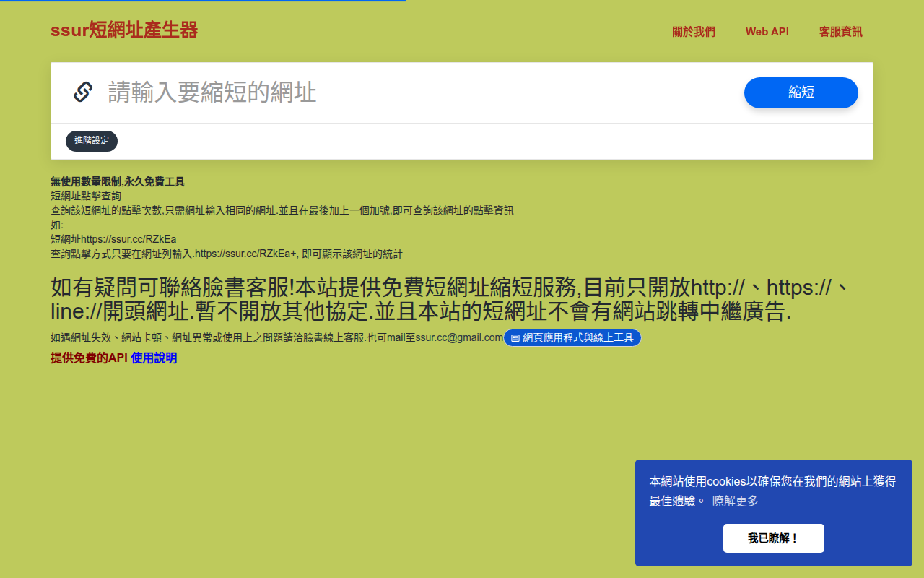The image size is (924, 578).
Task: Click the large 如有疑問可聯絡臉書客服 paragraph
Action: [451, 299]
